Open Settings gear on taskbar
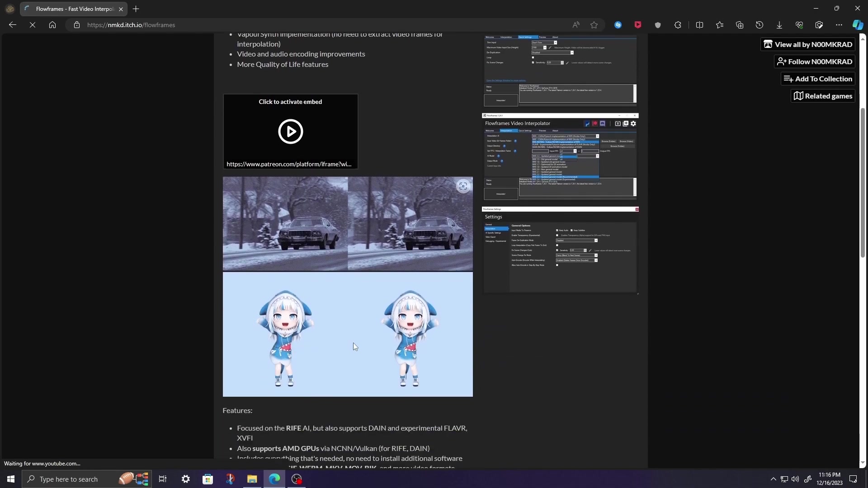The height and width of the screenshot is (488, 868). pyautogui.click(x=186, y=479)
